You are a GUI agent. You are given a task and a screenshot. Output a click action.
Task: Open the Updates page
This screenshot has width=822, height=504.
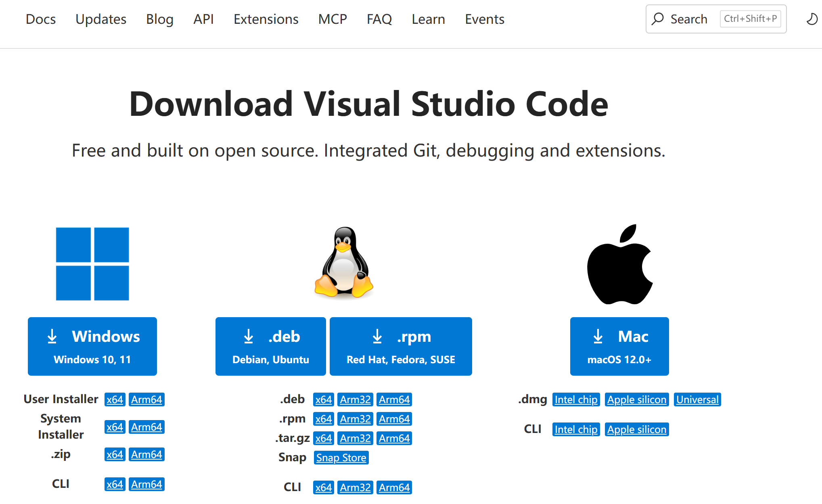click(x=101, y=19)
